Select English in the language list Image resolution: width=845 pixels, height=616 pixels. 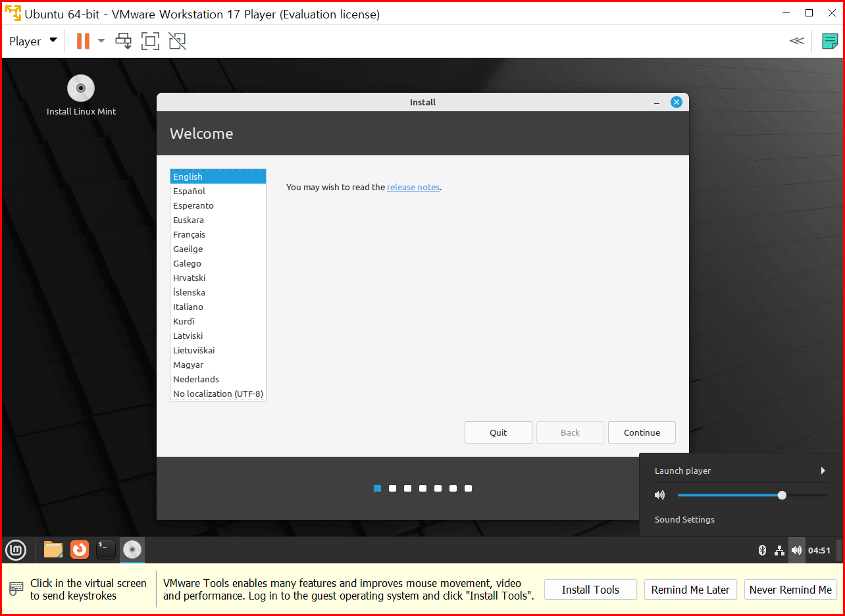218,176
